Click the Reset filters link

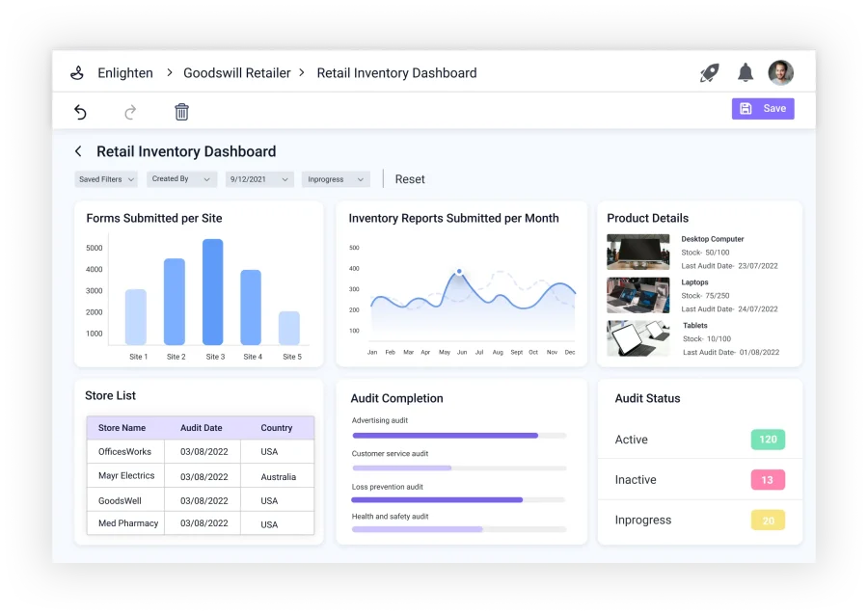click(410, 179)
